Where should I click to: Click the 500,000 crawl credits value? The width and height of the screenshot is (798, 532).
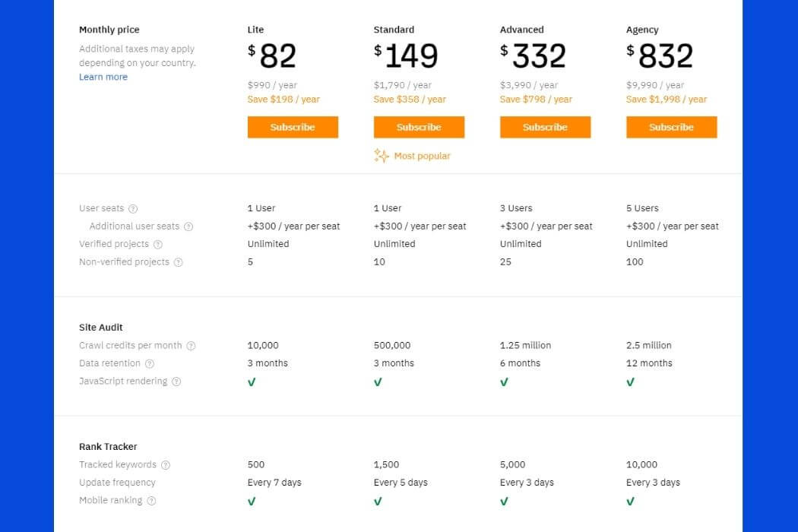[392, 345]
